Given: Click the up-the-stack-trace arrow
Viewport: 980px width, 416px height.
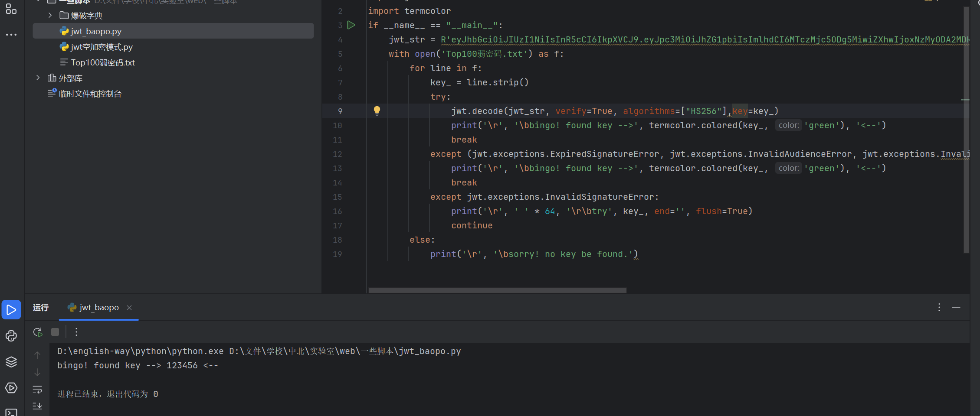Looking at the screenshot, I should pos(37,355).
